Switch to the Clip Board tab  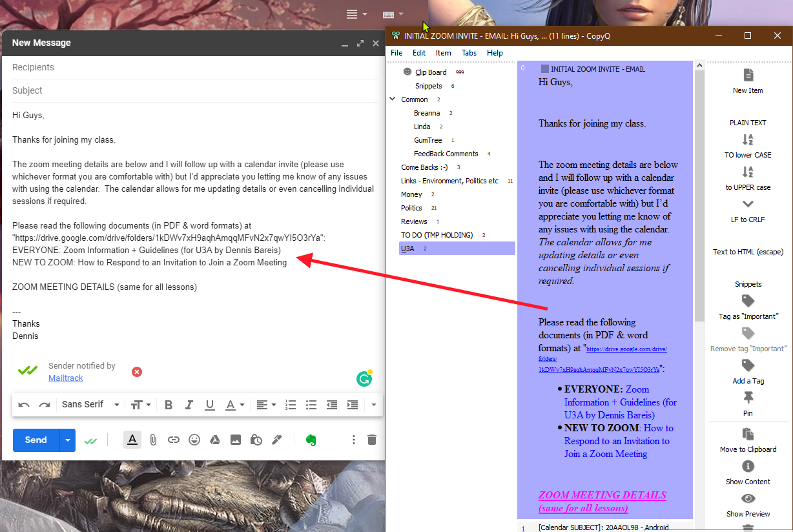(431, 72)
